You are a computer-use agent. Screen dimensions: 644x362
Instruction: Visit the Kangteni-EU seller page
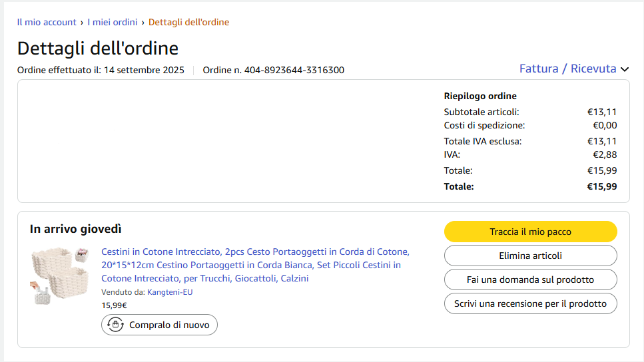point(170,292)
